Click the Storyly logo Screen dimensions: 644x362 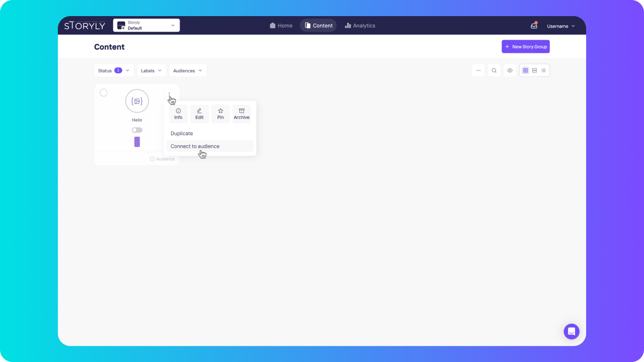[85, 26]
